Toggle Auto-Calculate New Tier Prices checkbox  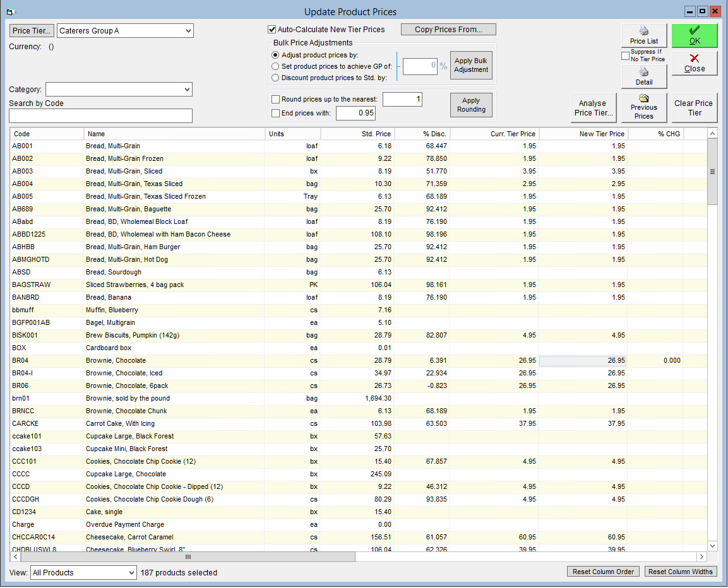(x=272, y=30)
